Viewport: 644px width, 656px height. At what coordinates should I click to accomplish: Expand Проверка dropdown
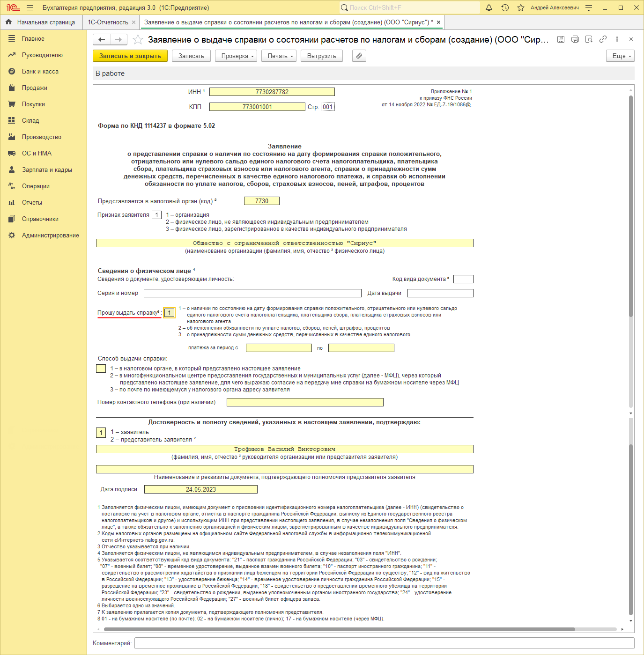click(237, 56)
